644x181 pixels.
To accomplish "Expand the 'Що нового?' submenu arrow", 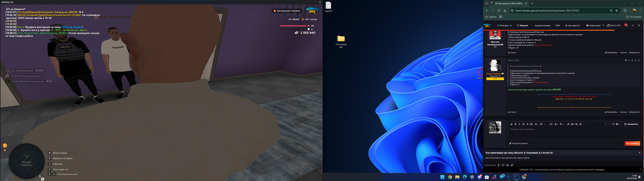I will pos(582,25).
